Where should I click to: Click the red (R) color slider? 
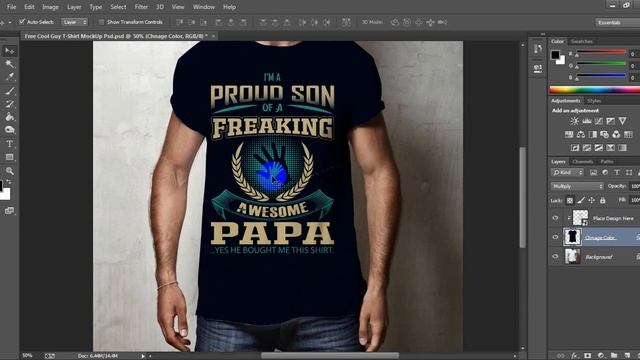(x=601, y=52)
